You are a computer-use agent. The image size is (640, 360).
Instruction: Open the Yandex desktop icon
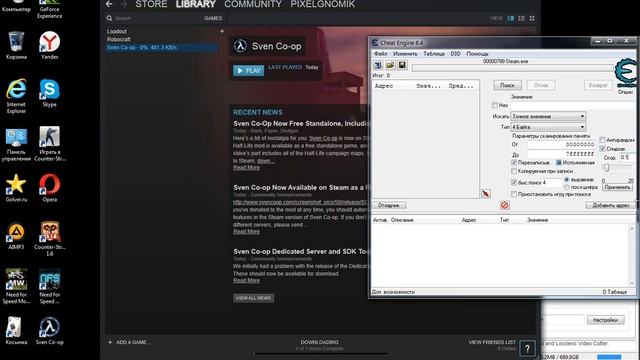(x=49, y=45)
